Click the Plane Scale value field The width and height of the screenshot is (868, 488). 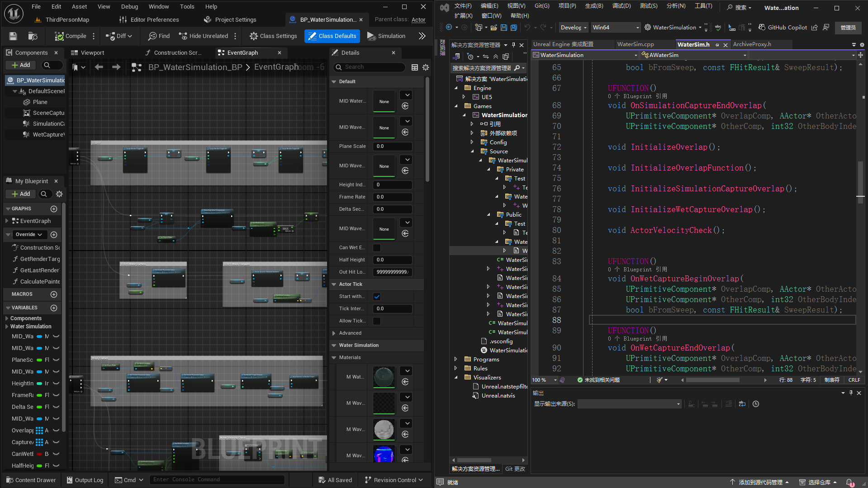tap(392, 147)
